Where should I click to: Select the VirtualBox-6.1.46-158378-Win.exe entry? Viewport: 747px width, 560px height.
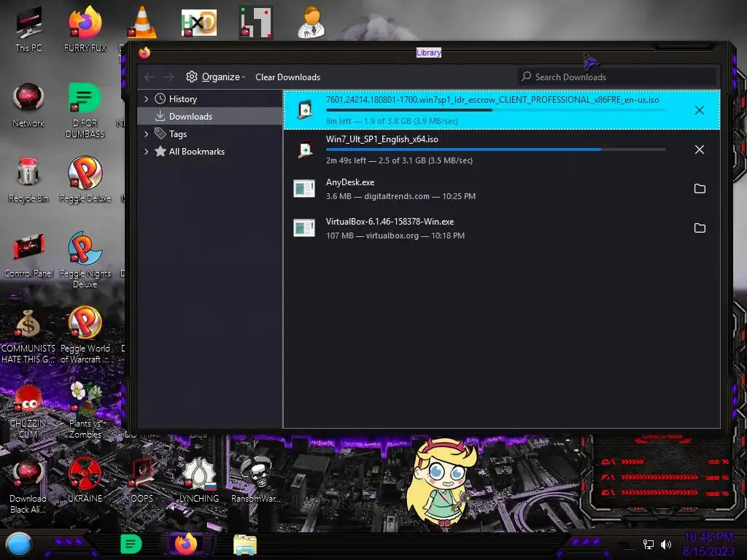click(502, 228)
